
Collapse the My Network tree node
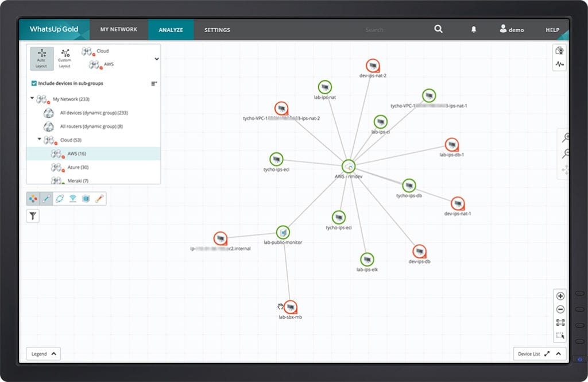(x=32, y=99)
